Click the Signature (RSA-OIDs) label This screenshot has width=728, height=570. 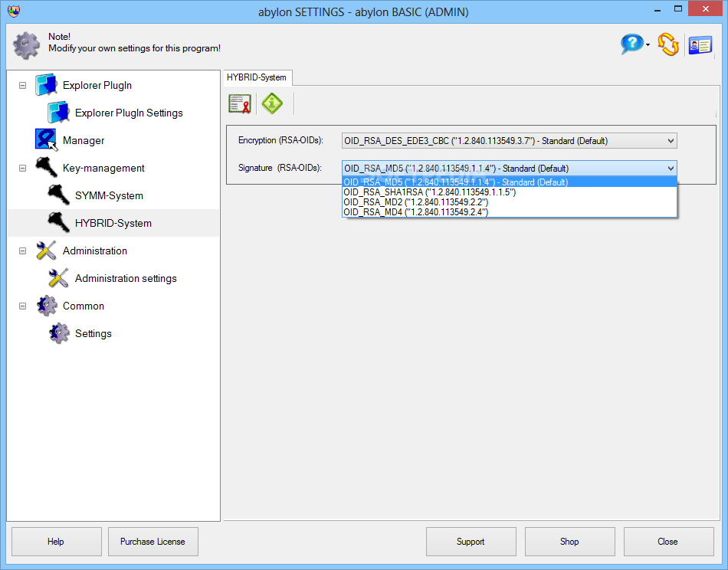pos(280,168)
